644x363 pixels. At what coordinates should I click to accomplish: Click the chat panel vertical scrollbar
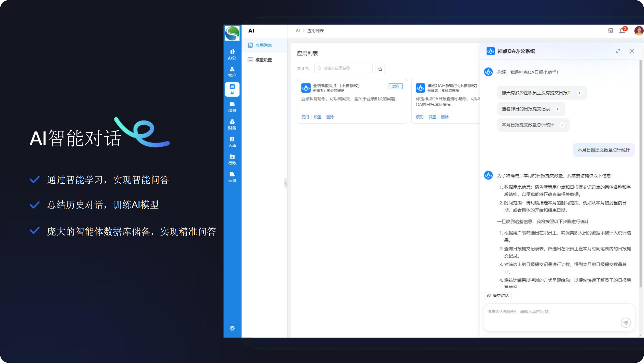(x=640, y=171)
